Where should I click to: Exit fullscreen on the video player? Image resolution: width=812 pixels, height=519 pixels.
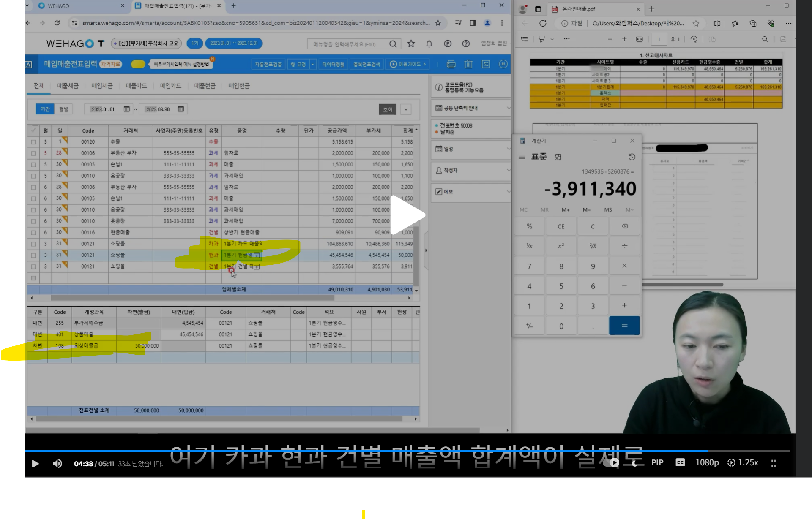point(774,463)
